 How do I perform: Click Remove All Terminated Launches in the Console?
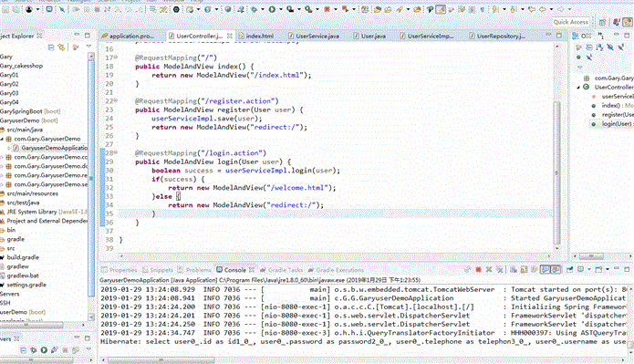tap(500, 269)
